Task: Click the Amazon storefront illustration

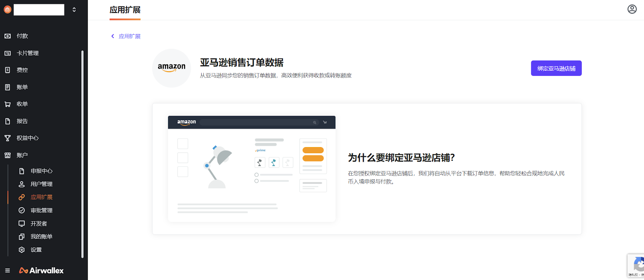Action: click(252, 169)
